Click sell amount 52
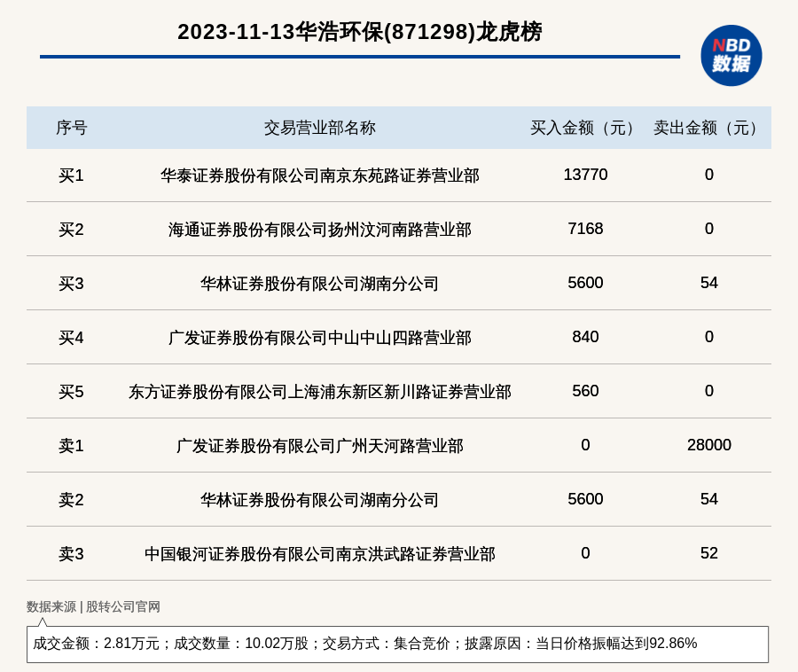The height and width of the screenshot is (672, 798). pos(709,552)
